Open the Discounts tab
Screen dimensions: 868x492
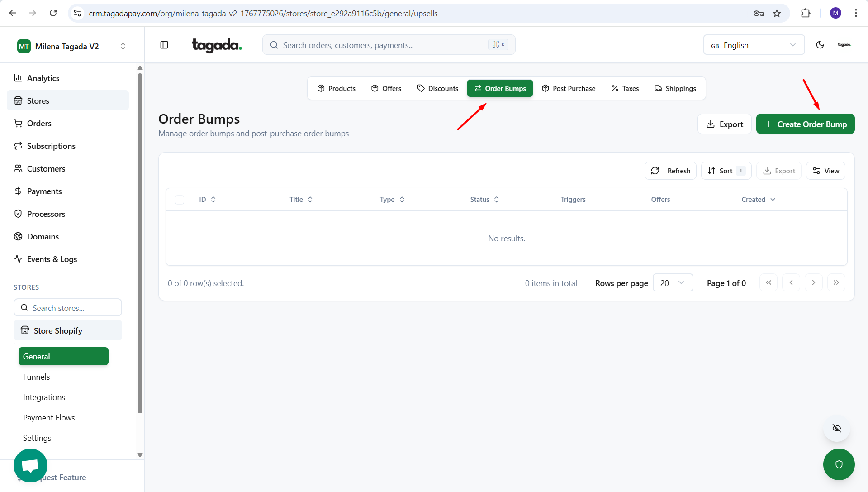437,88
